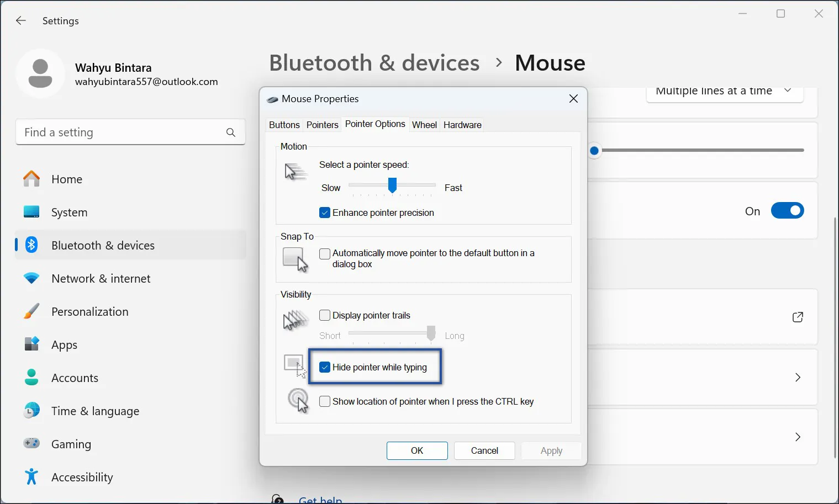Click the back arrow next to Settings
The width and height of the screenshot is (839, 504).
coord(20,20)
